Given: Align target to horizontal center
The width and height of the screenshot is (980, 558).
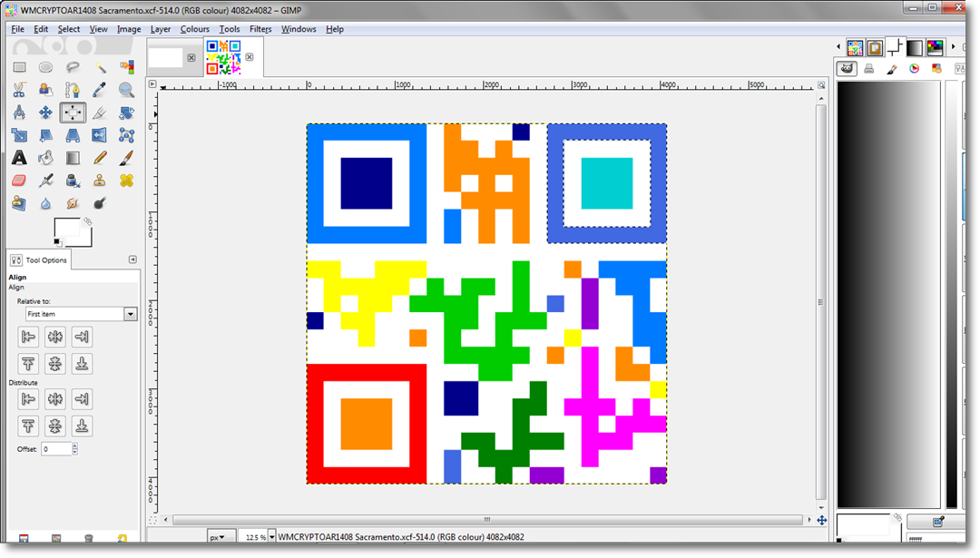Looking at the screenshot, I should pos(55,337).
